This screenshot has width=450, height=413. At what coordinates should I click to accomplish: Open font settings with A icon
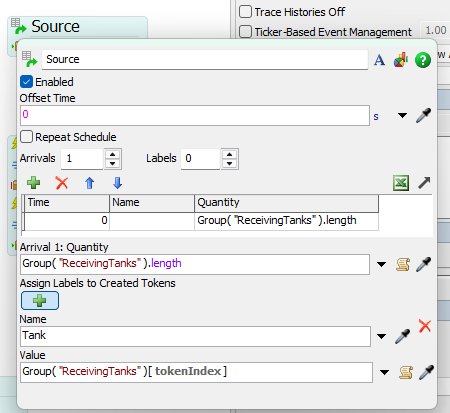379,60
